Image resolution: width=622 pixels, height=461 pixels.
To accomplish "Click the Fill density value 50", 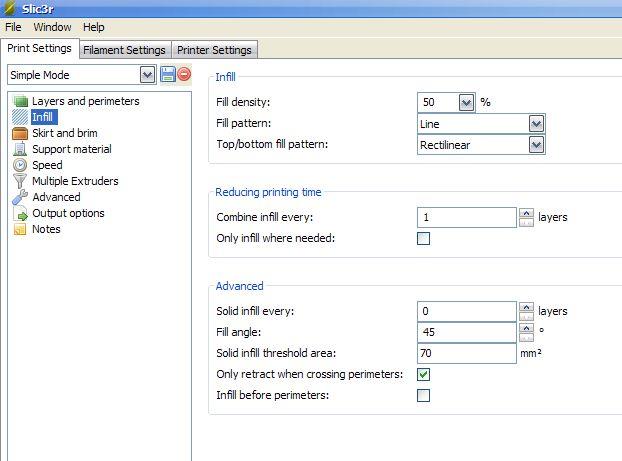I will (429, 102).
